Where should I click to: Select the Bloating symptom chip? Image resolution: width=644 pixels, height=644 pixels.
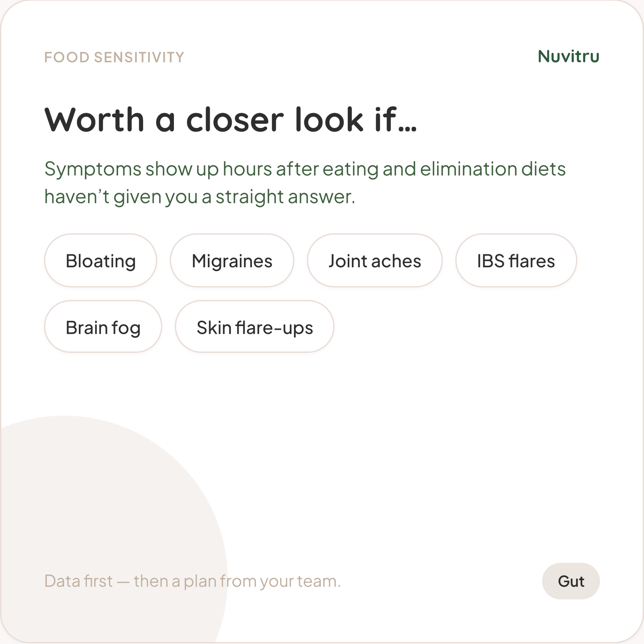tap(100, 260)
